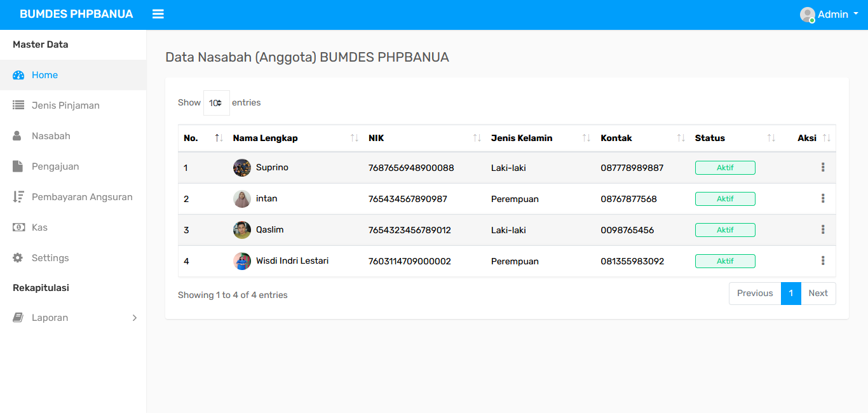Click the Settings gear icon
This screenshot has width=868, height=413.
[18, 258]
